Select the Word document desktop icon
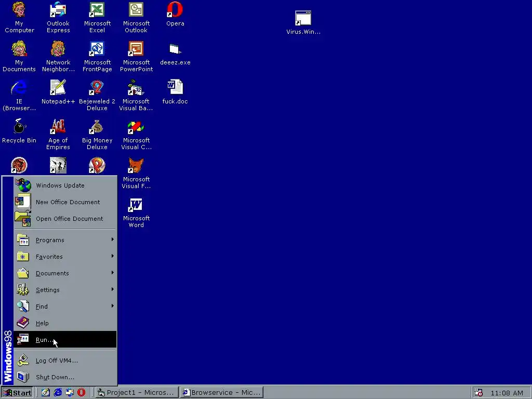Viewport: 532px width, 399px height. point(175,91)
